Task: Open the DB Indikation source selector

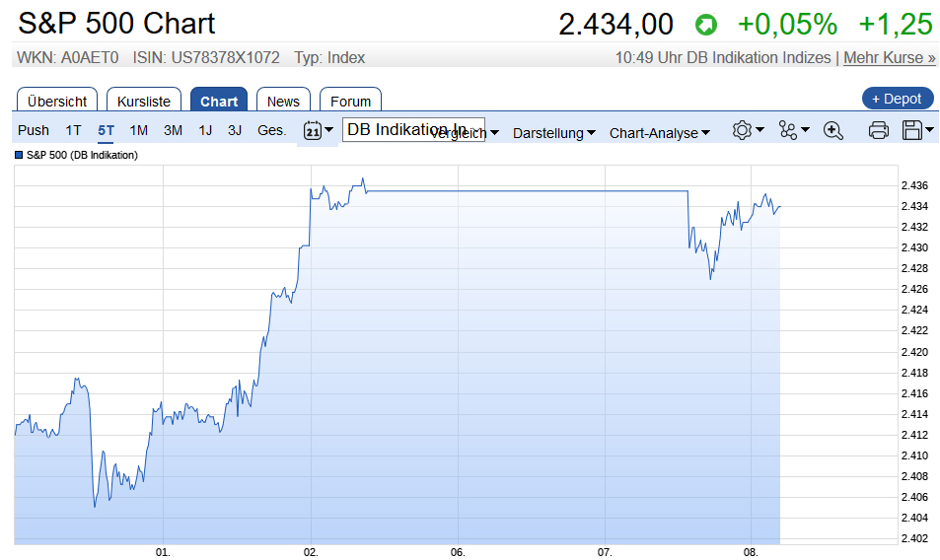Action: click(413, 129)
